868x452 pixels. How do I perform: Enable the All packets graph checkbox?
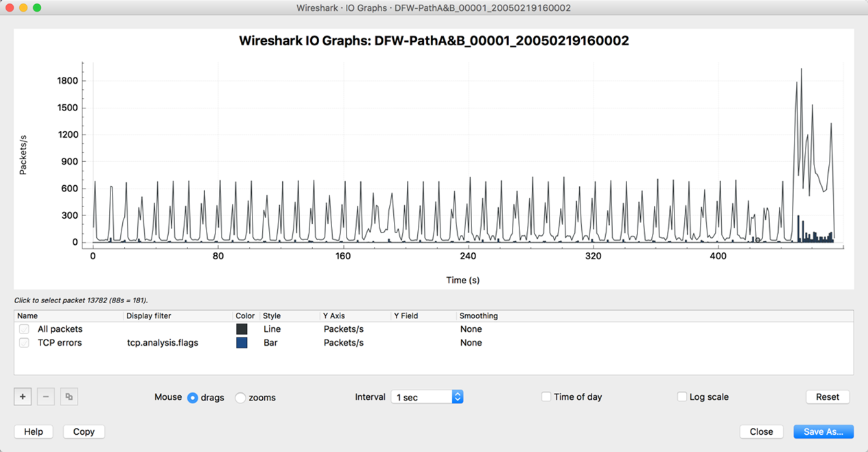[24, 329]
